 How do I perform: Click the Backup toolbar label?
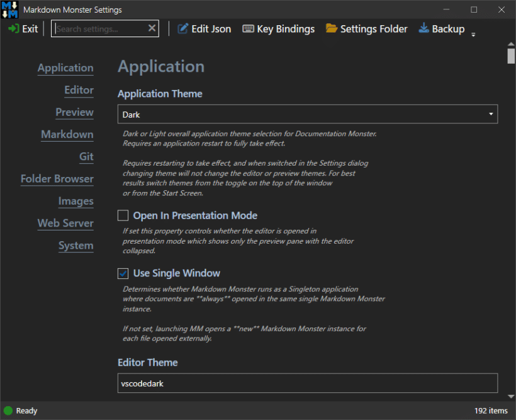click(448, 29)
